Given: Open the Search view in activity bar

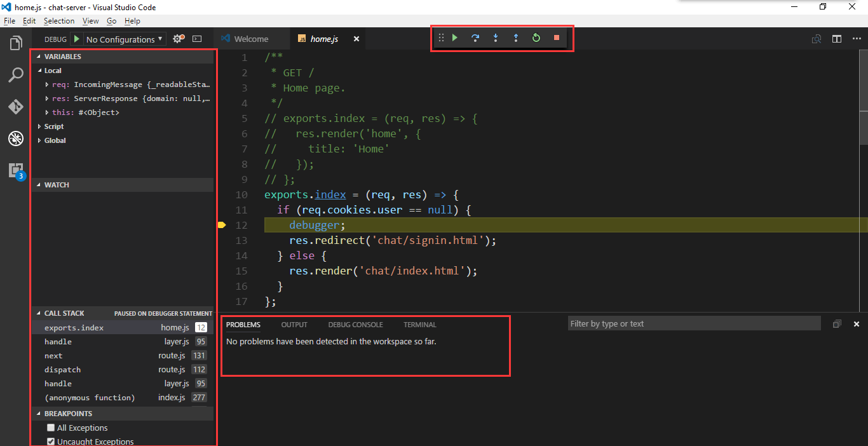Looking at the screenshot, I should 15,76.
